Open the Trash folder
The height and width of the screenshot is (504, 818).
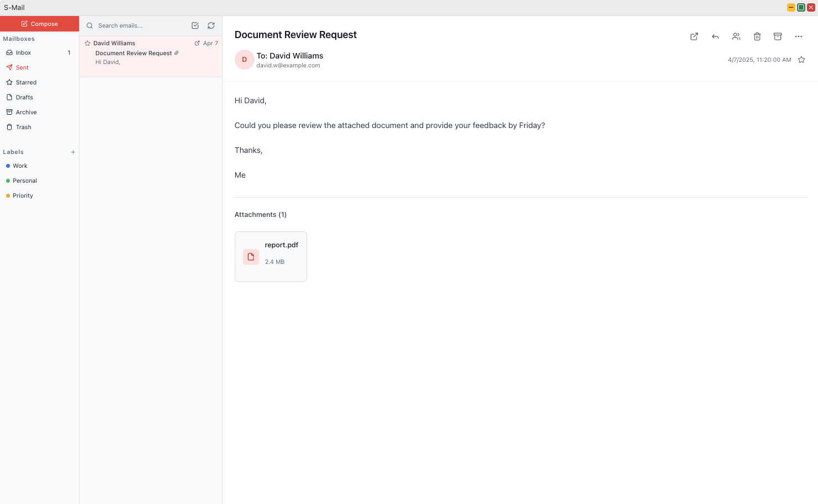point(23,127)
